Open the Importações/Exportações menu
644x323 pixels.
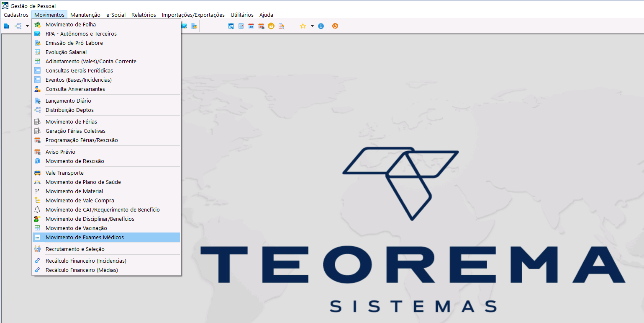click(x=193, y=15)
